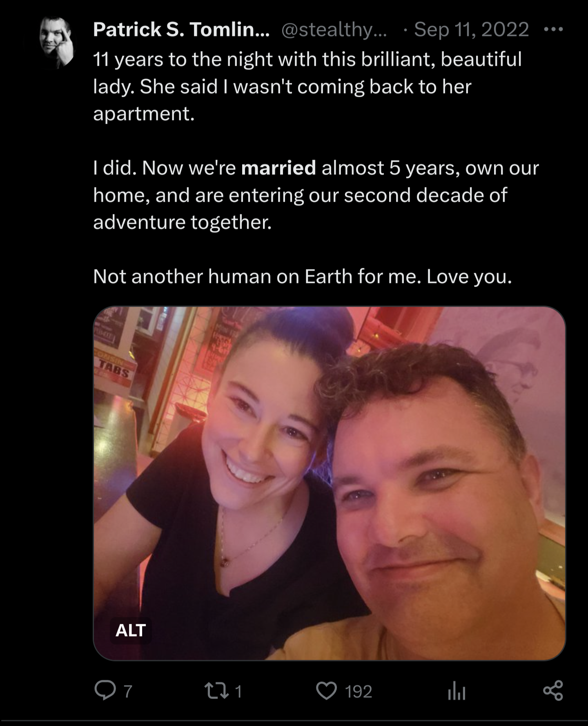Click the "adventure together." text line
Viewport: 588px width, 726px height.
(183, 222)
